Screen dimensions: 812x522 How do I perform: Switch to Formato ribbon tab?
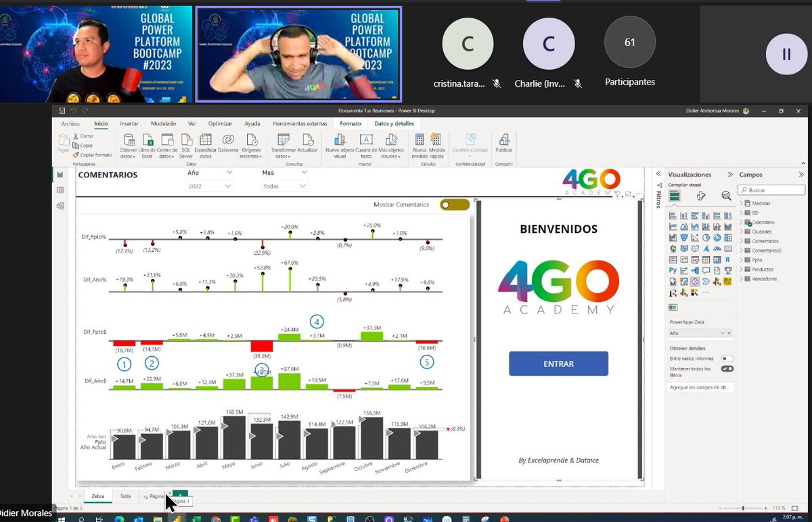click(351, 124)
